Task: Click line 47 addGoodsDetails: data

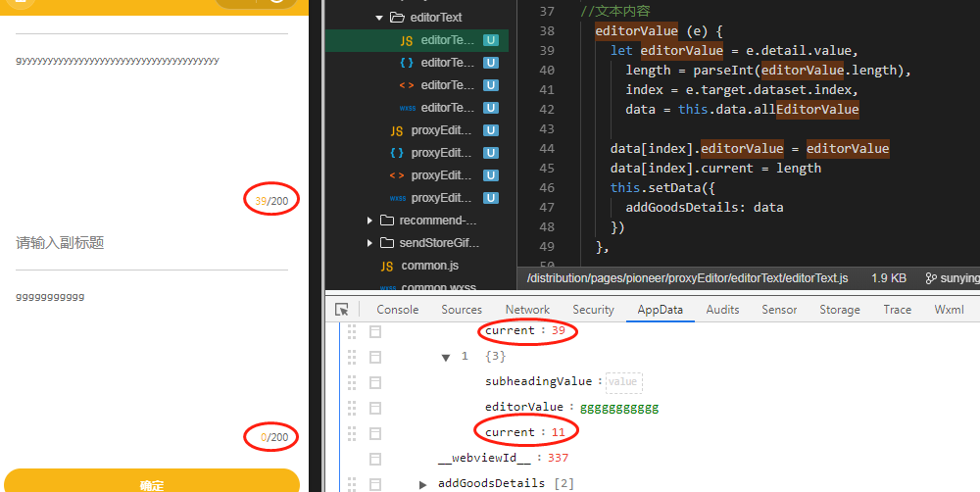Action: (705, 208)
